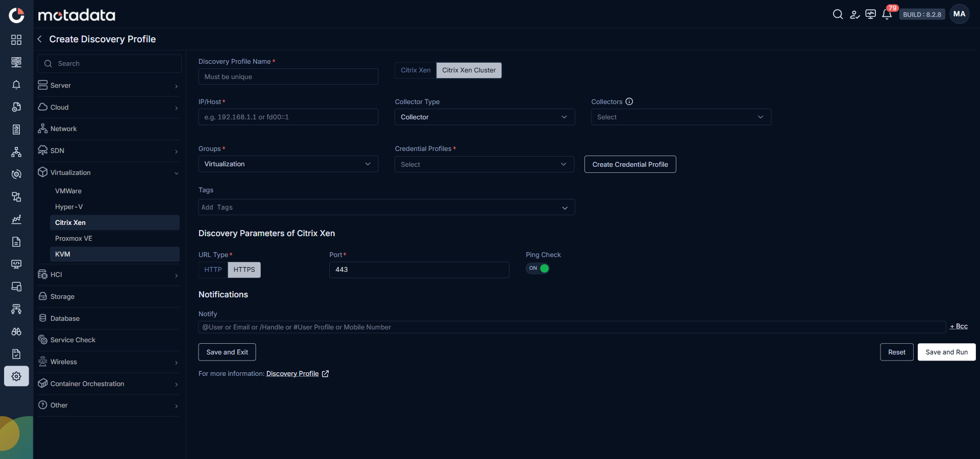Open the Collector Type dropdown

(484, 117)
